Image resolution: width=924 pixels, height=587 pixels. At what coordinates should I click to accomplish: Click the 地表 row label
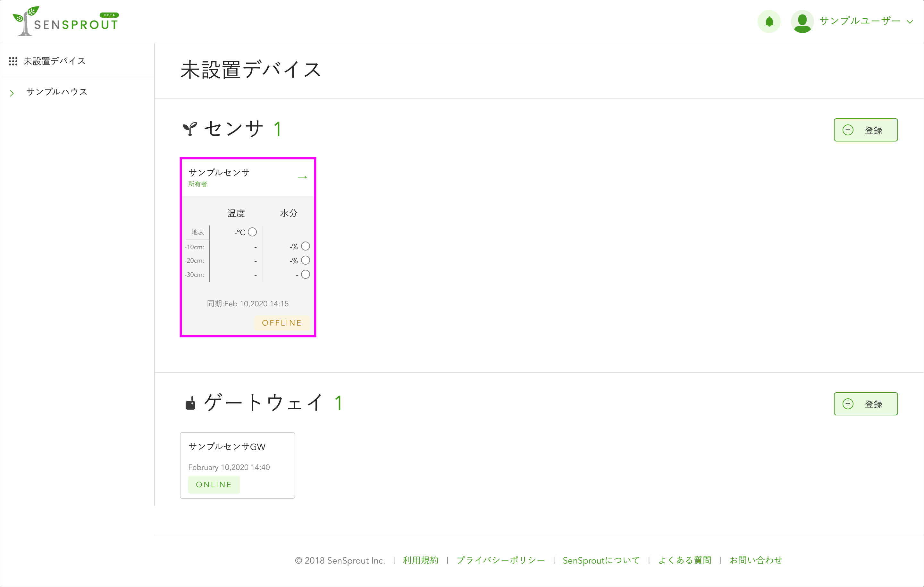point(197,232)
